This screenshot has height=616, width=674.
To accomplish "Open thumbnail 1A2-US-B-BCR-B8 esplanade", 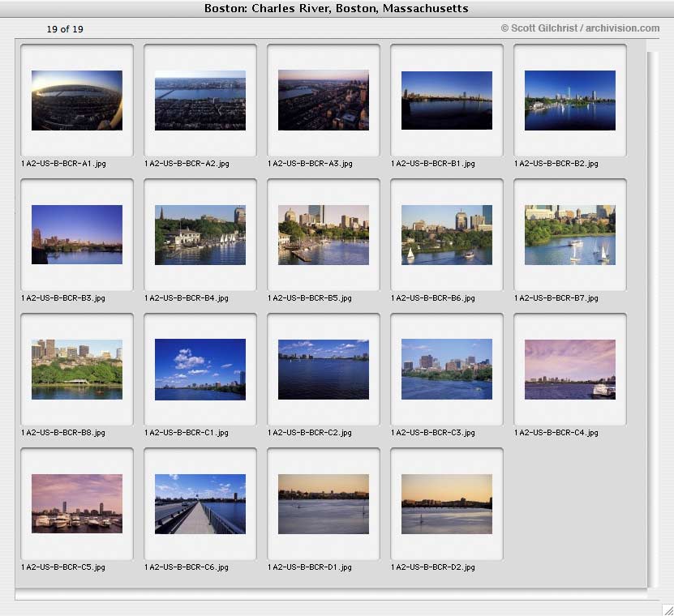I will pos(77,370).
